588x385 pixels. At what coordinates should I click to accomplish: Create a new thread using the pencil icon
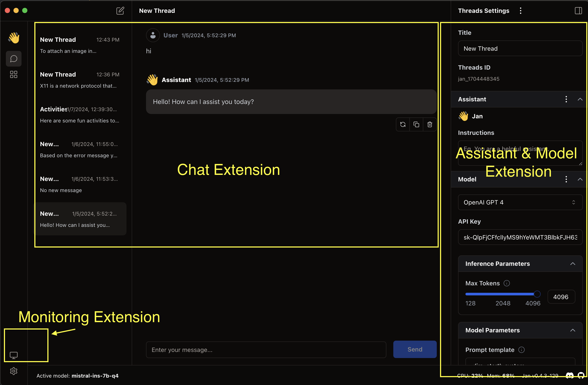pos(120,11)
